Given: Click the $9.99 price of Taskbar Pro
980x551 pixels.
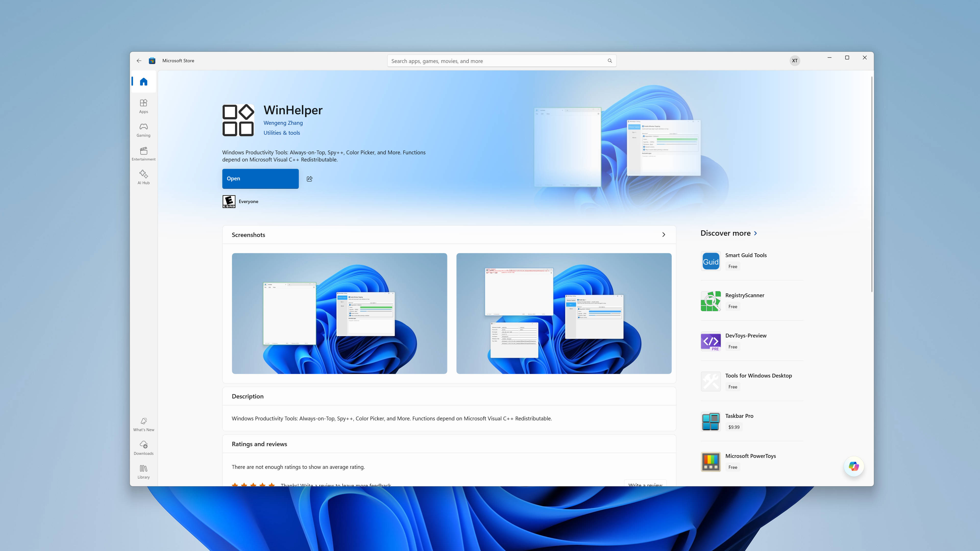Looking at the screenshot, I should (x=734, y=427).
